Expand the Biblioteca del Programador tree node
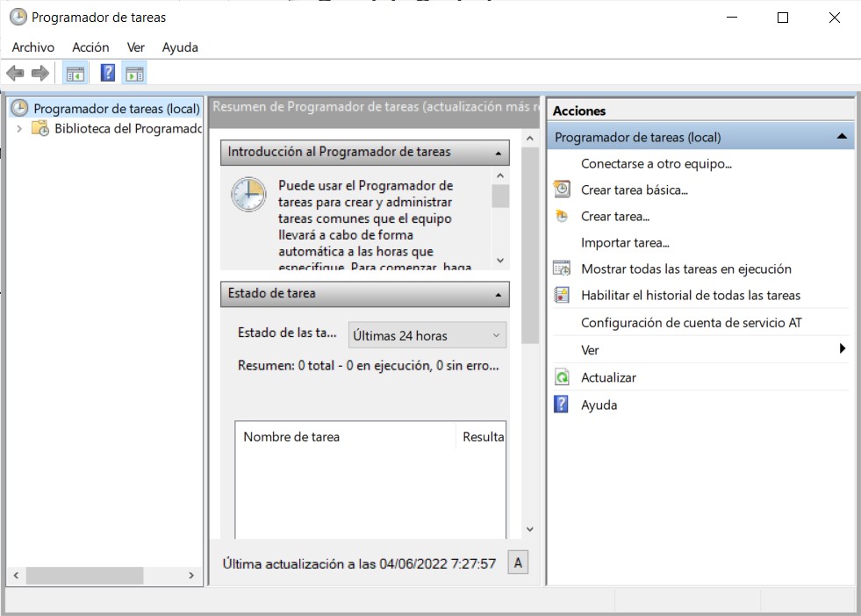This screenshot has height=616, width=861. (19, 129)
